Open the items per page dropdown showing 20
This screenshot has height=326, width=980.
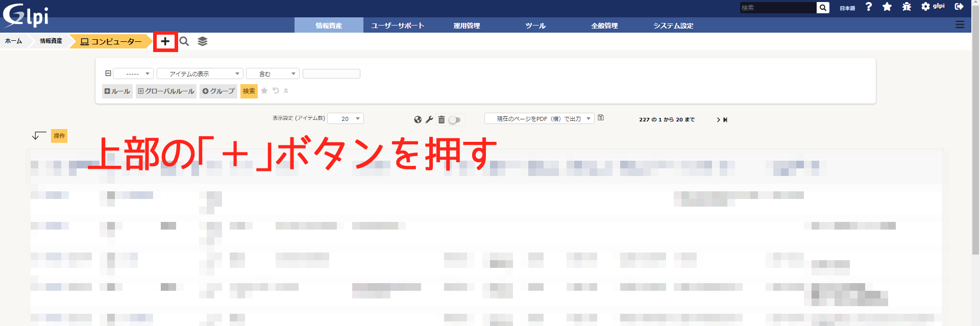click(345, 119)
